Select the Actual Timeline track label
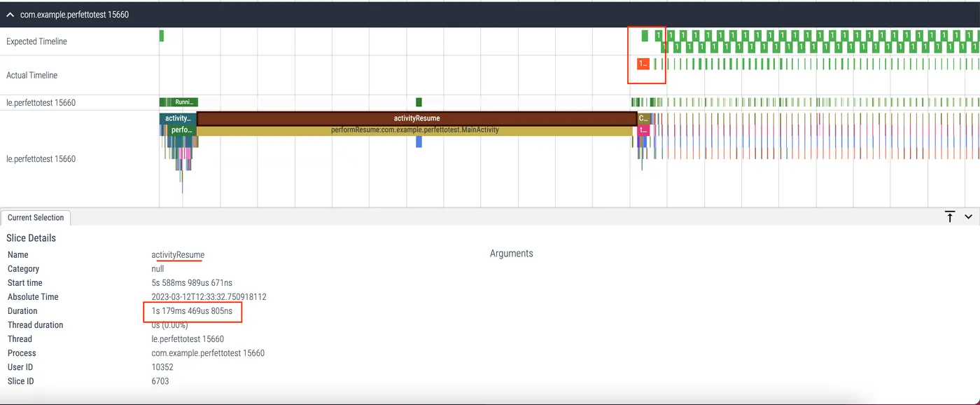Viewport: 980px width, 405px height. [x=31, y=75]
